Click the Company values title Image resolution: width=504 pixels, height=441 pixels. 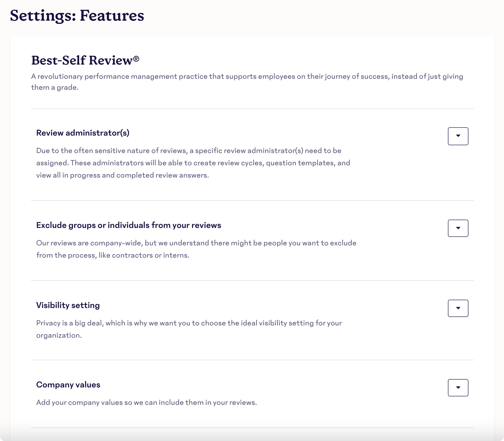click(x=68, y=385)
